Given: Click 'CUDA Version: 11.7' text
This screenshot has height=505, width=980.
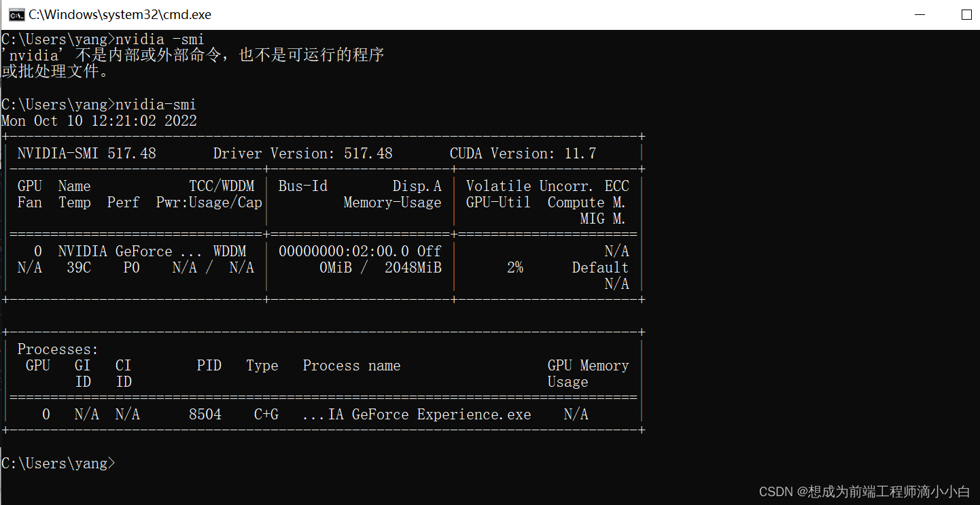Looking at the screenshot, I should coord(523,154).
